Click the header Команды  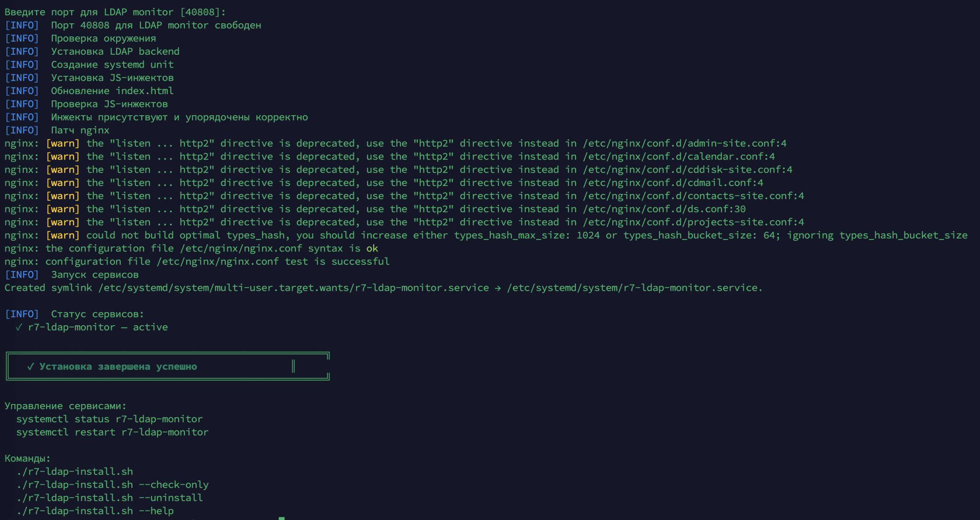click(x=28, y=458)
